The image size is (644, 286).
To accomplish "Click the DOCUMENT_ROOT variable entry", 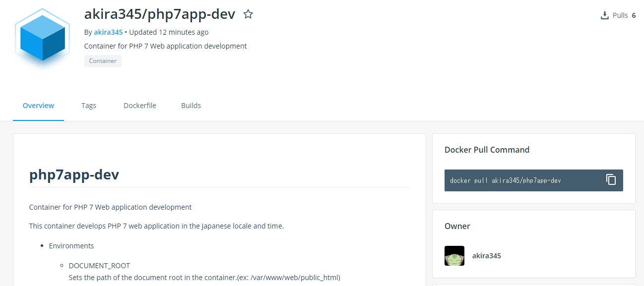I will tap(99, 266).
